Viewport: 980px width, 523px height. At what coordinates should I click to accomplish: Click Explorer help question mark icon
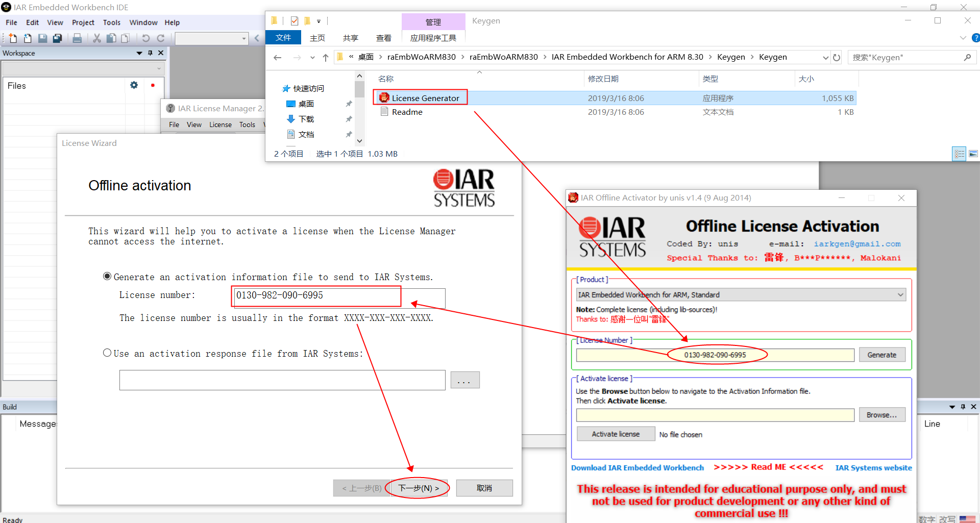[975, 38]
